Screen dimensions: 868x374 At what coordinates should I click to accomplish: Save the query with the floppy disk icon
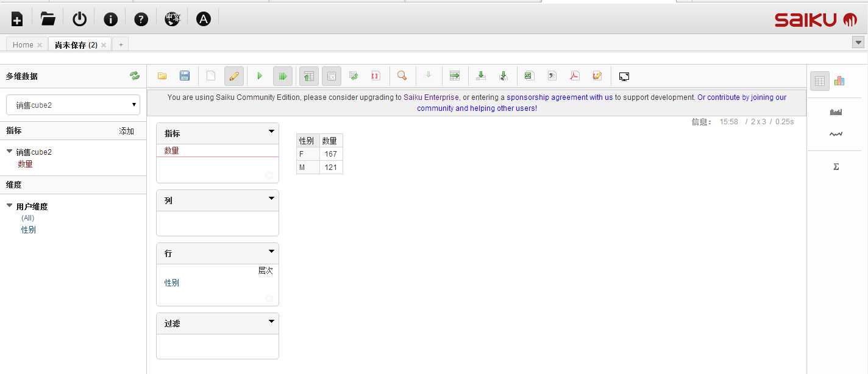[185, 76]
